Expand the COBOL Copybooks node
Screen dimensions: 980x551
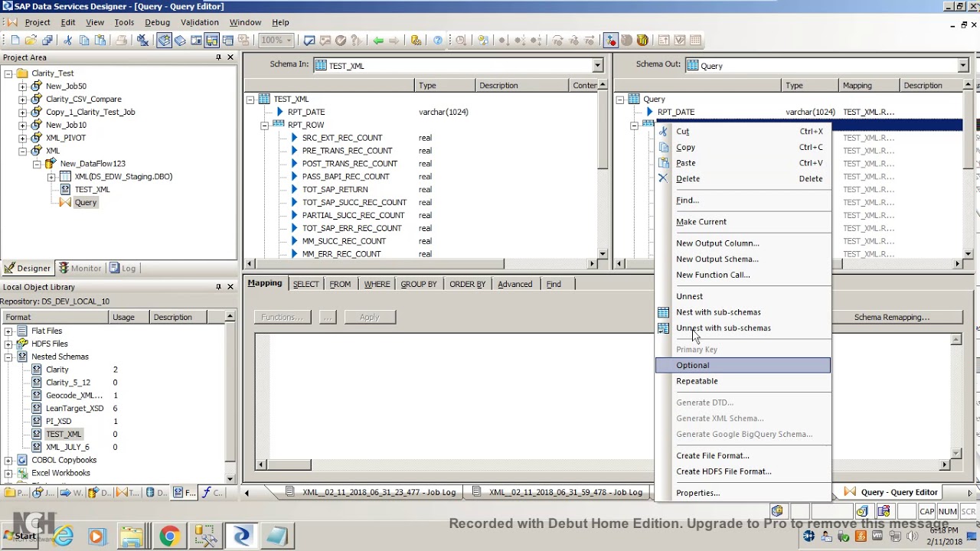(x=8, y=460)
